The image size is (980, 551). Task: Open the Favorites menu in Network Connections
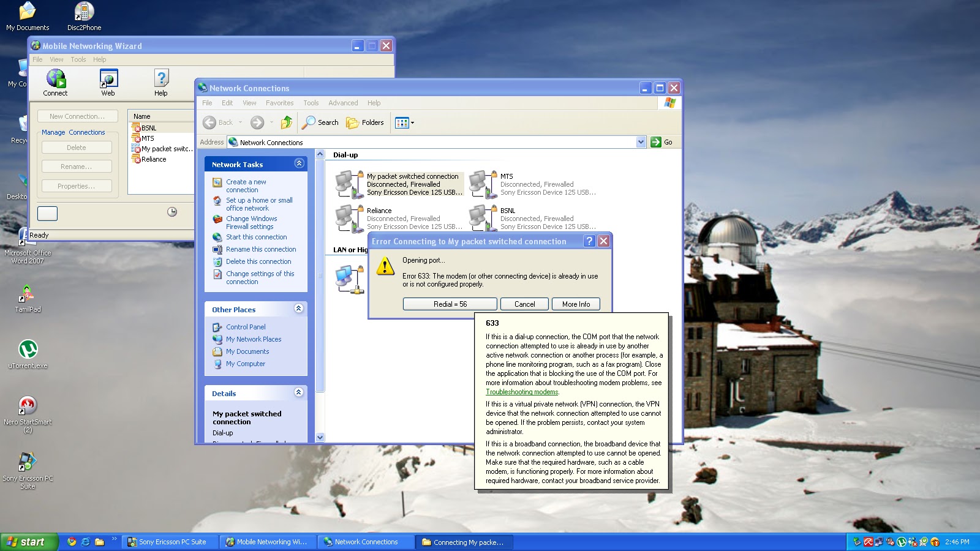point(279,103)
